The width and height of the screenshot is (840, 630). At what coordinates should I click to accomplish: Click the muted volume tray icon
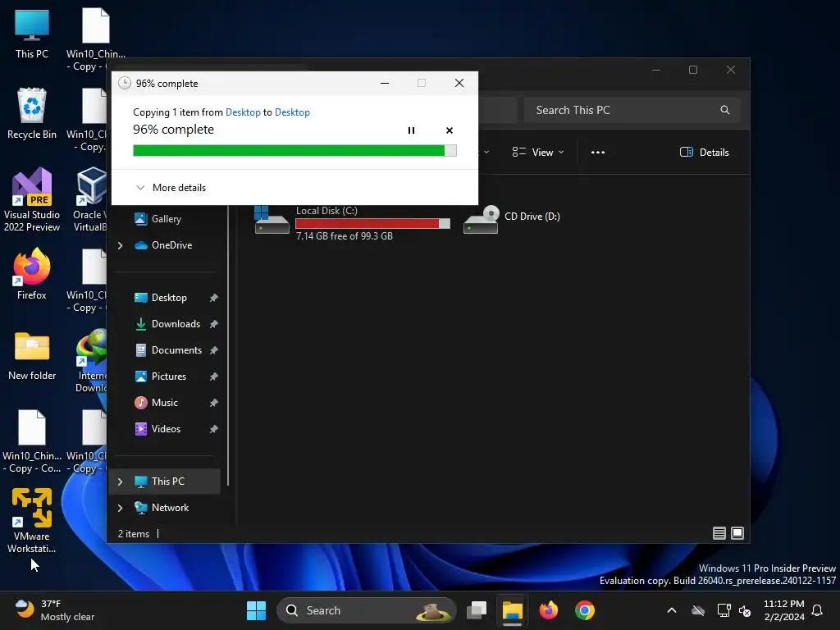(745, 610)
